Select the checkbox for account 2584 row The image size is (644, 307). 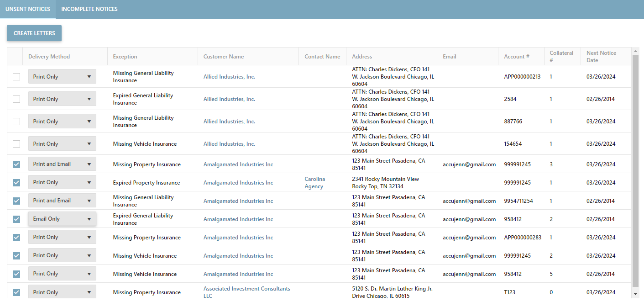(x=16, y=99)
